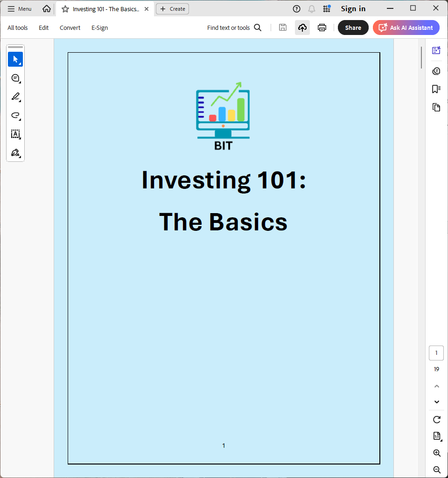Show the Page thumbnails panel
Image resolution: width=448 pixels, height=478 pixels.
(x=436, y=107)
